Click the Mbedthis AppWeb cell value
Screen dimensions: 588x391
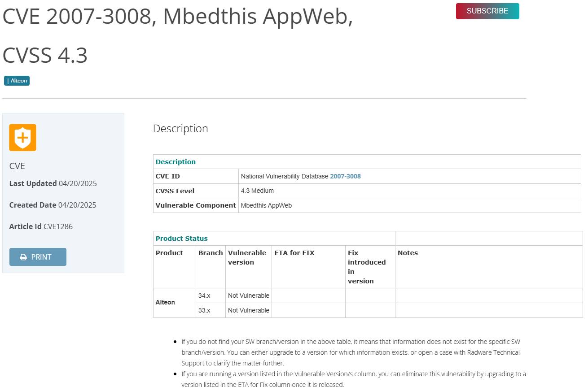click(x=266, y=205)
